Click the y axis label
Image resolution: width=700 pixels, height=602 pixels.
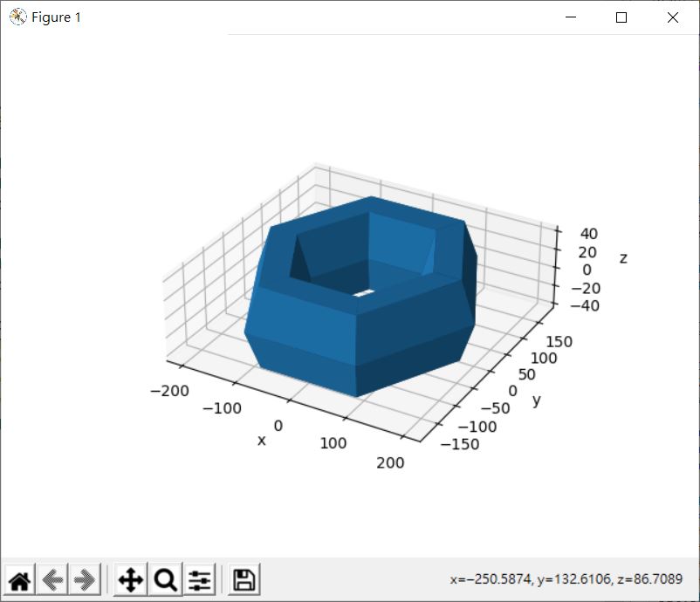(x=537, y=400)
